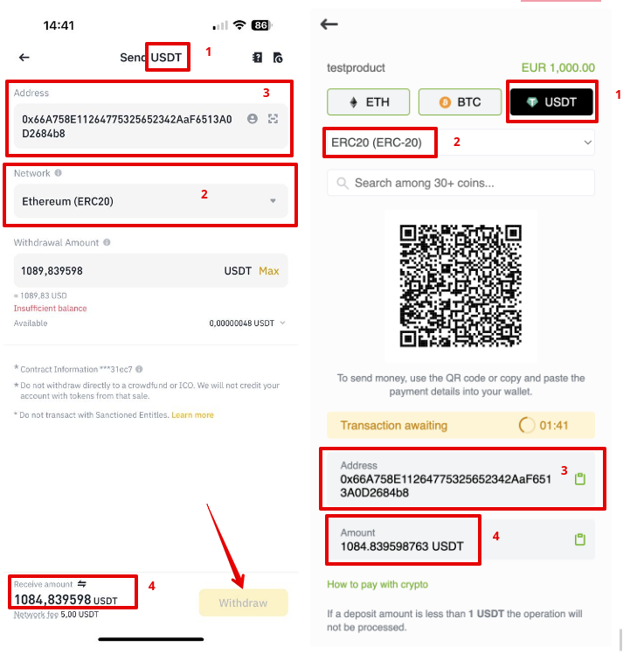Expand the Ethereum (ERC20) network dropdown
The height and width of the screenshot is (661, 644).
(151, 201)
